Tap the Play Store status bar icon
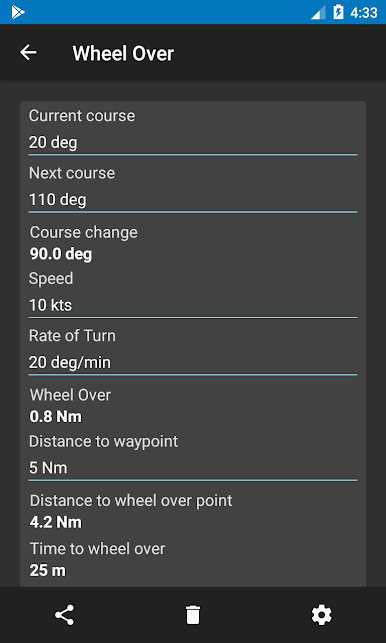 click(x=18, y=12)
